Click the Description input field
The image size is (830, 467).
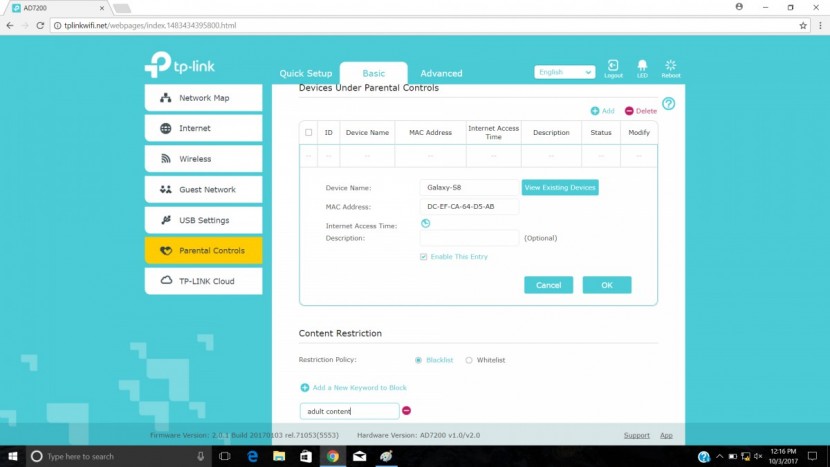click(469, 238)
